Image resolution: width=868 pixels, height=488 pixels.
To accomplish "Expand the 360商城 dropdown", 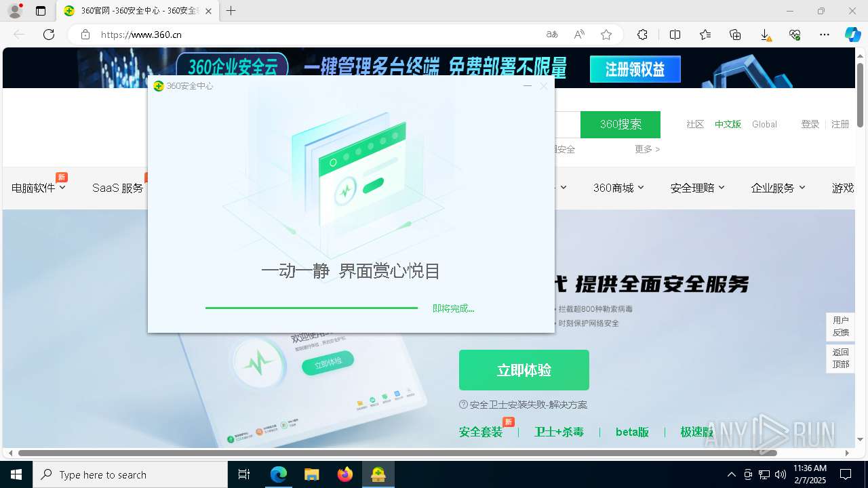I will pos(618,188).
